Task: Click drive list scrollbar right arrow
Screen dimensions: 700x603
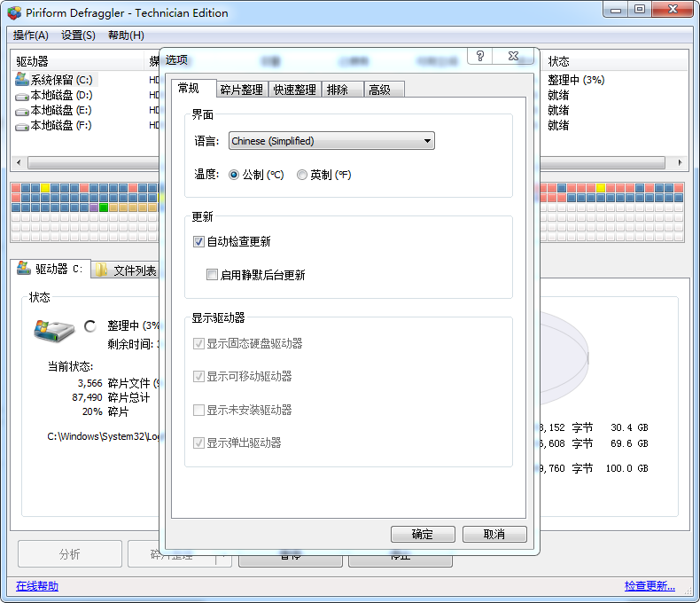Action: [680, 162]
